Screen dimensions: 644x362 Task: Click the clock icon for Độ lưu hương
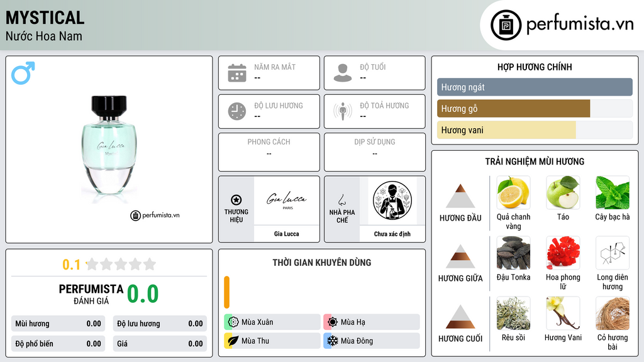coord(237,111)
